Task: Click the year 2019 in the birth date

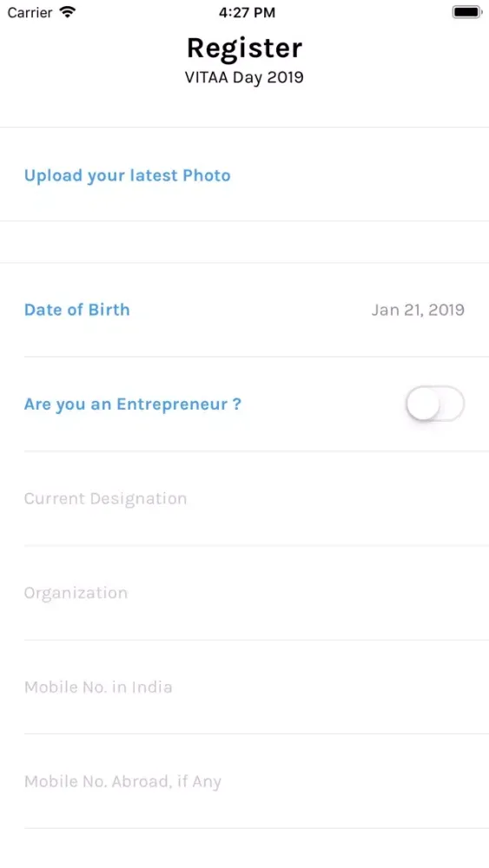Action: click(446, 310)
